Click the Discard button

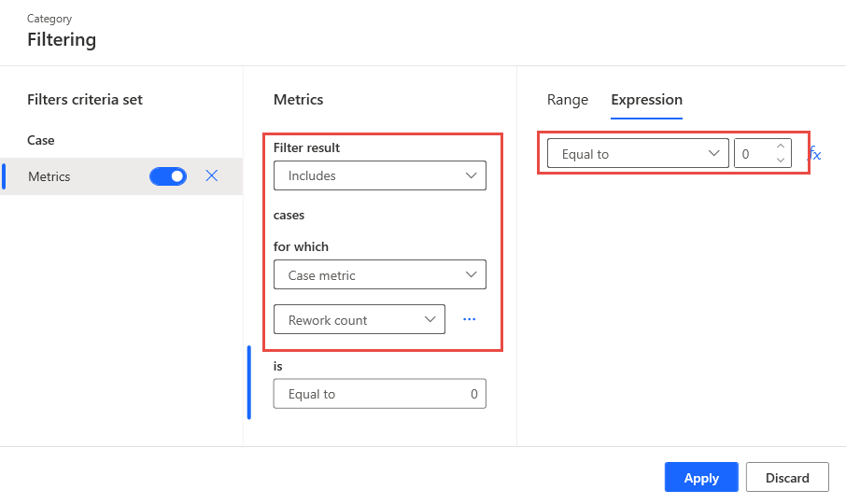coord(787,478)
